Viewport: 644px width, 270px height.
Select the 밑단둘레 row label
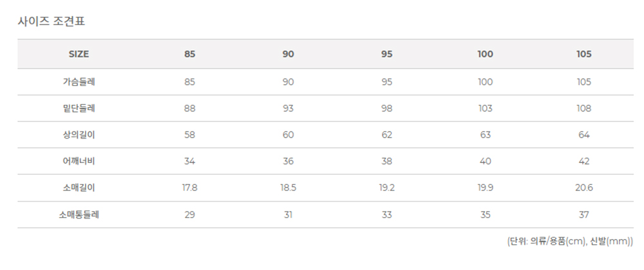pyautogui.click(x=79, y=108)
